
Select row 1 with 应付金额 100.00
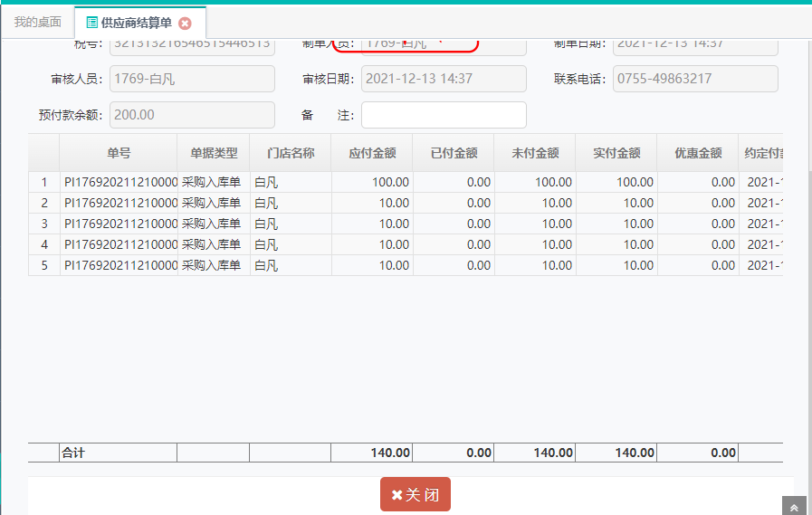tap(372, 182)
